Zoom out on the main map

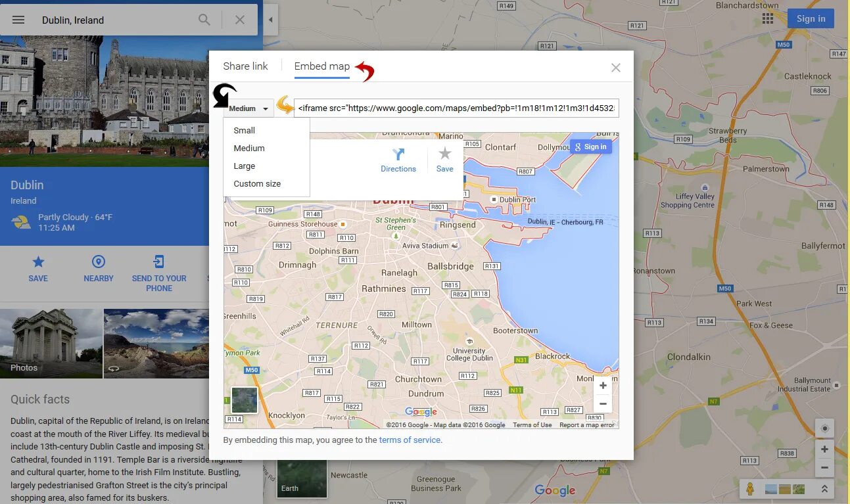coord(824,468)
